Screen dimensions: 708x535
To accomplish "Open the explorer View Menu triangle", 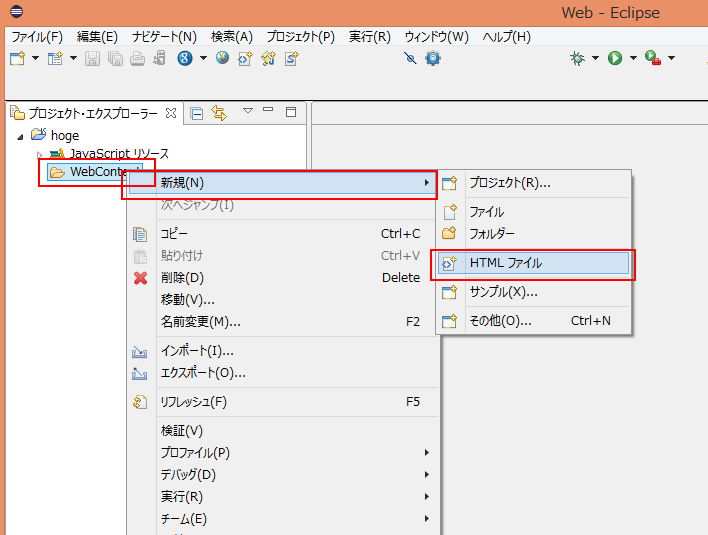I will (x=247, y=110).
